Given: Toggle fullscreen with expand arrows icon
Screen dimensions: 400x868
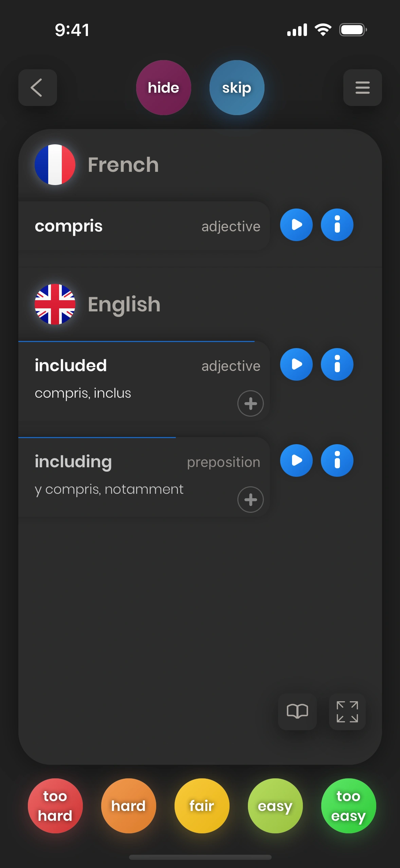Looking at the screenshot, I should [x=347, y=711].
